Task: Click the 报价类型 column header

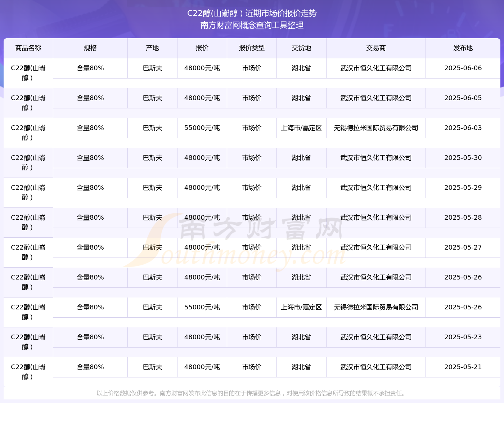Action: point(252,48)
